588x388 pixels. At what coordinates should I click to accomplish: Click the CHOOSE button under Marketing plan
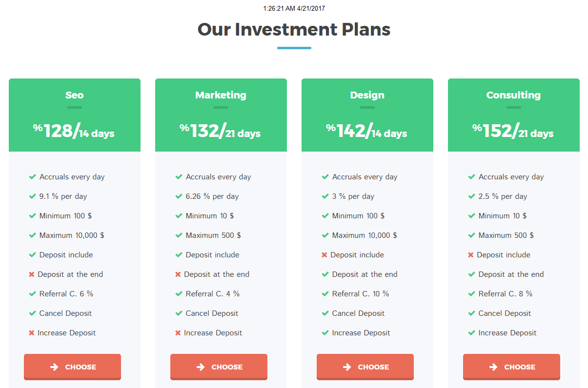219,367
